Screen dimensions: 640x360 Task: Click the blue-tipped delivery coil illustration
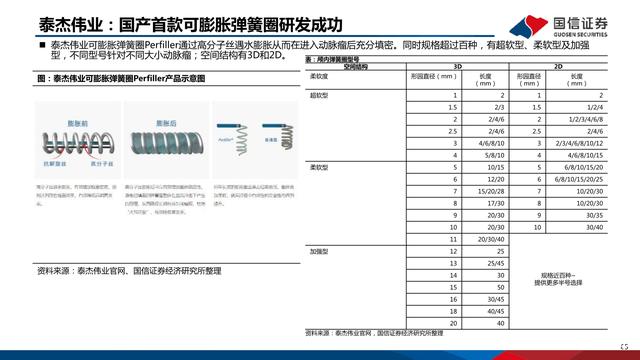pyautogui.click(x=255, y=140)
